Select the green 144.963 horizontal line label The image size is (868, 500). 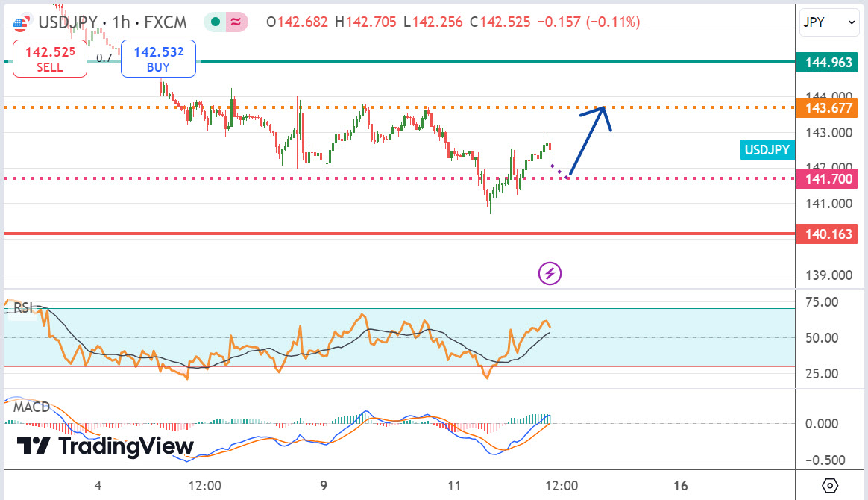tap(827, 63)
